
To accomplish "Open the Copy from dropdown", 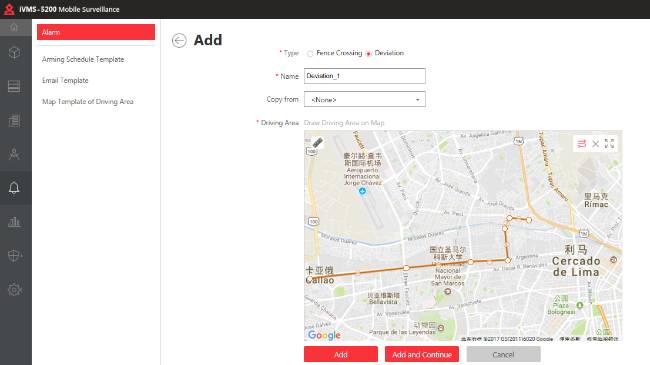I will [365, 99].
